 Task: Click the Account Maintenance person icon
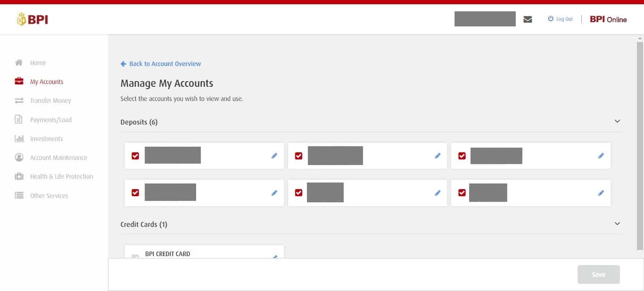click(19, 157)
